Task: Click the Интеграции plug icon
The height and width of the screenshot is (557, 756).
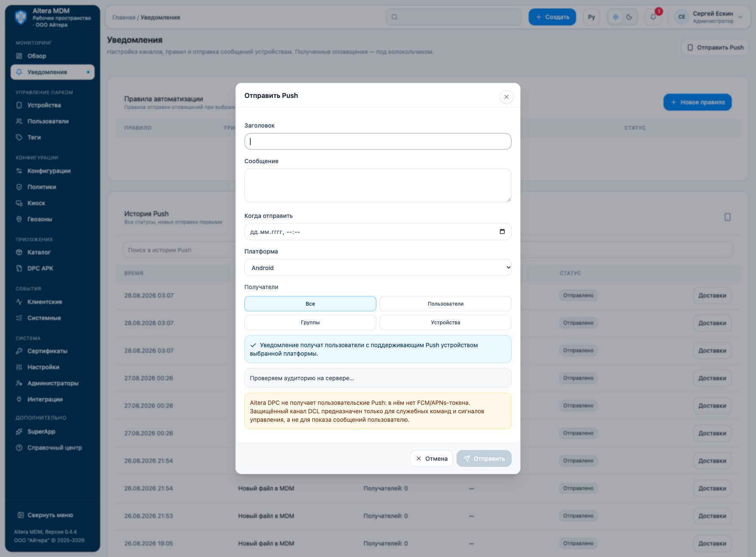Action: click(x=19, y=399)
